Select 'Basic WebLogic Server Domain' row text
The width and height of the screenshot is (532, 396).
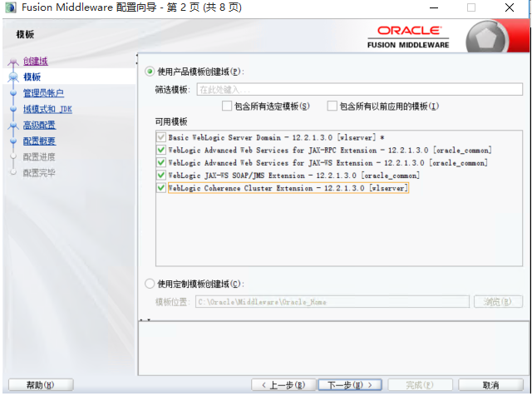[x=276, y=137]
